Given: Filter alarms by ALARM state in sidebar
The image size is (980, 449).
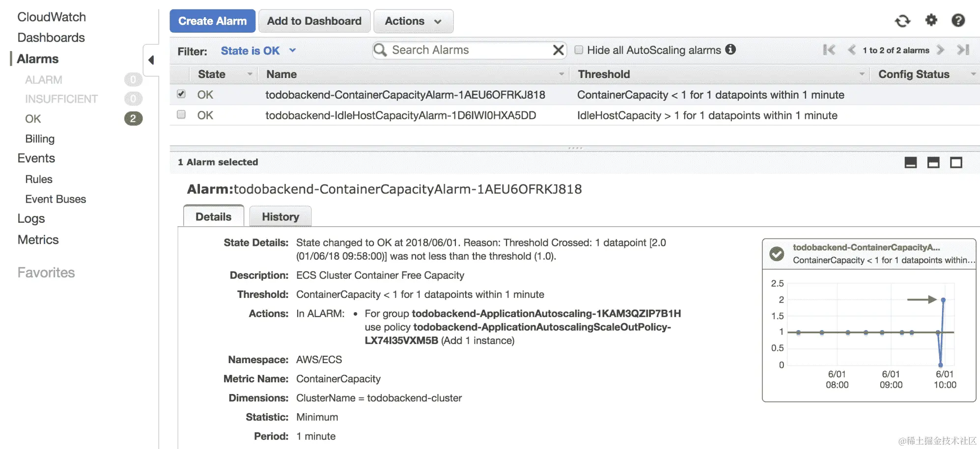Looking at the screenshot, I should pos(44,79).
